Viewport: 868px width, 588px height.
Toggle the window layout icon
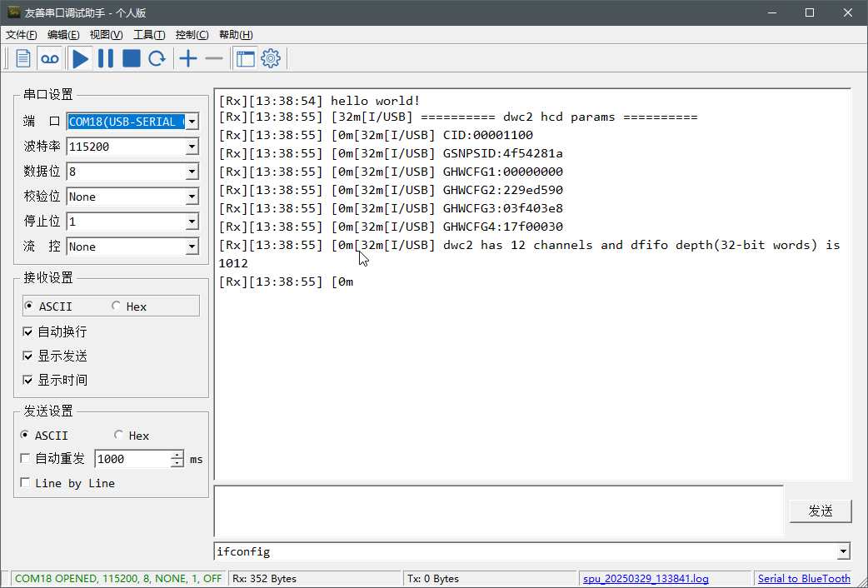tap(244, 57)
